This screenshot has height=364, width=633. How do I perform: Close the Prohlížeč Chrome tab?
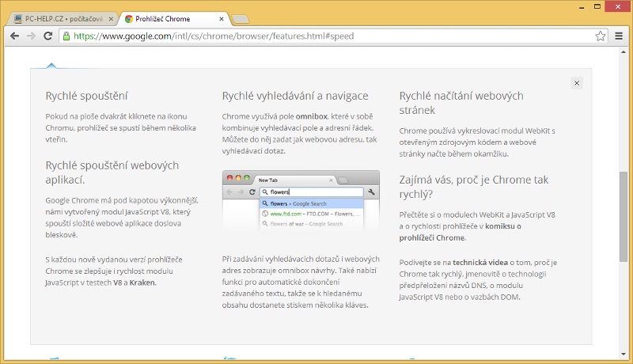point(222,18)
